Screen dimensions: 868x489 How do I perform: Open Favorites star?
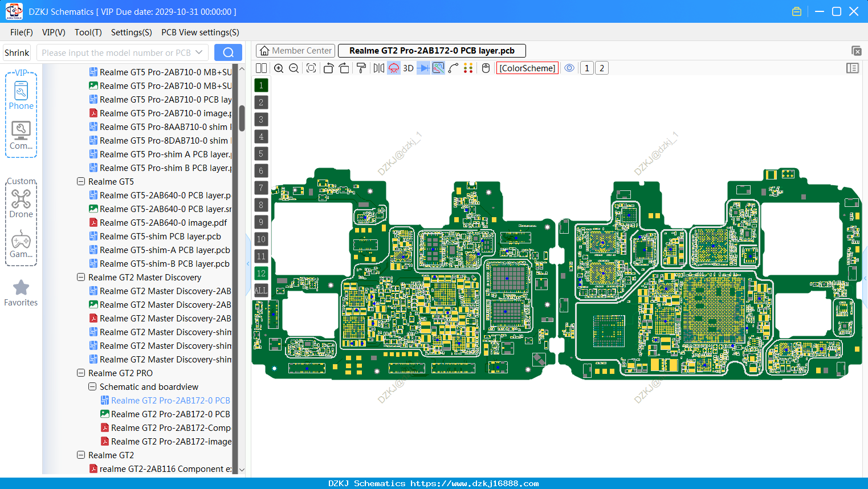pyautogui.click(x=21, y=293)
